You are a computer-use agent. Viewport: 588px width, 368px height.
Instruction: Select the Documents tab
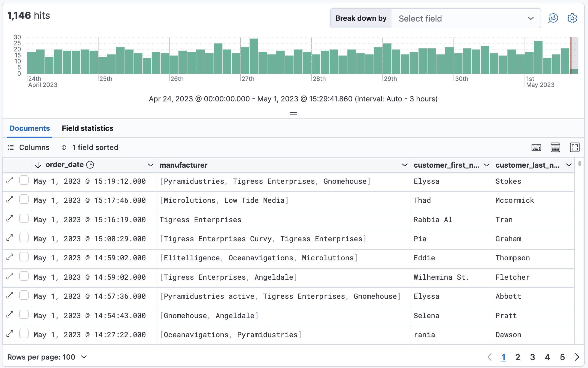tap(30, 128)
